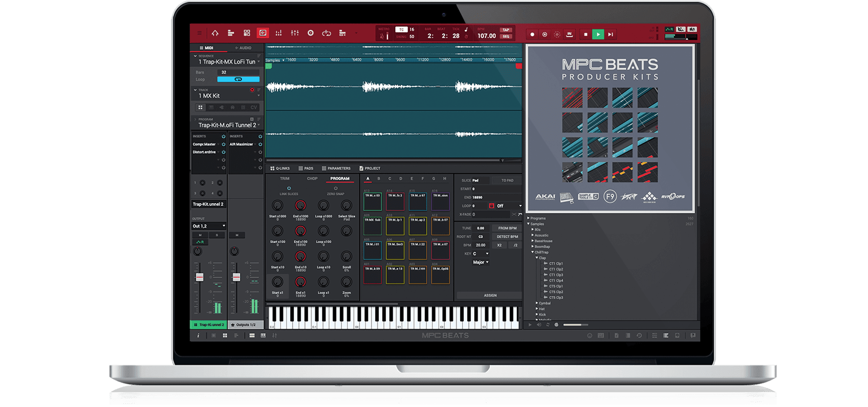Click the ASSIGN button

pyautogui.click(x=490, y=295)
